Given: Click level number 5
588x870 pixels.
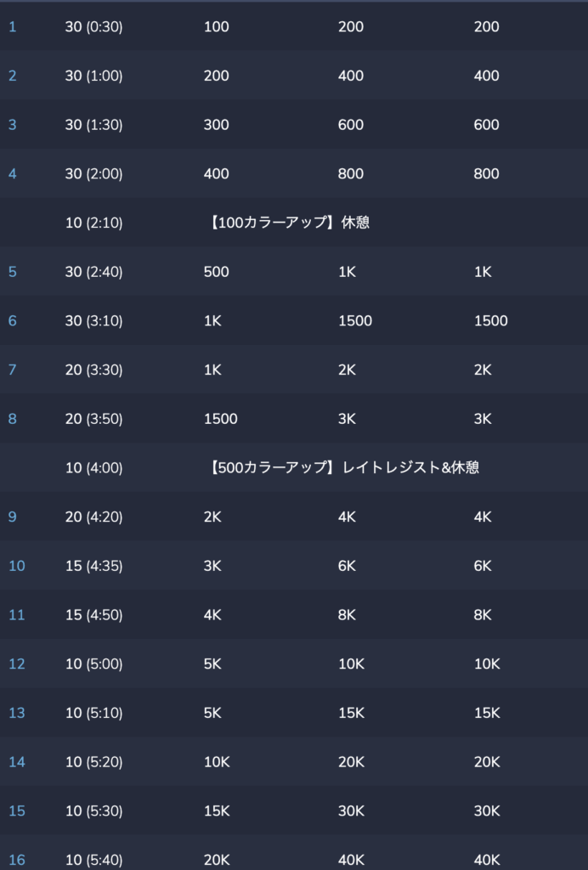Looking at the screenshot, I should [12, 272].
